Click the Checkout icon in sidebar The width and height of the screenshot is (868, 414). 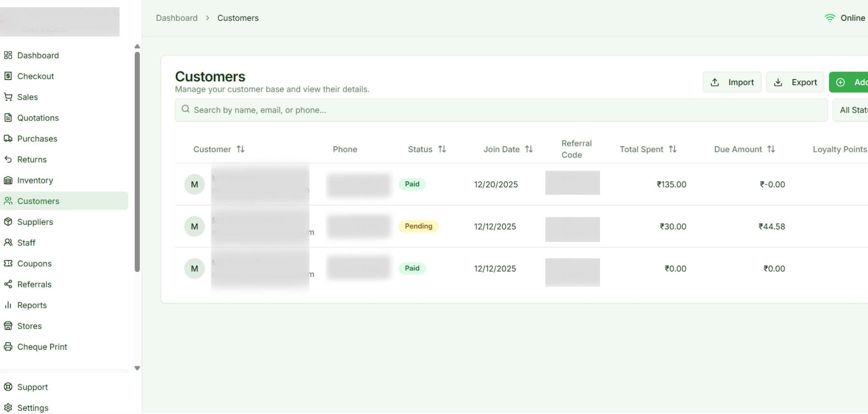[8, 76]
